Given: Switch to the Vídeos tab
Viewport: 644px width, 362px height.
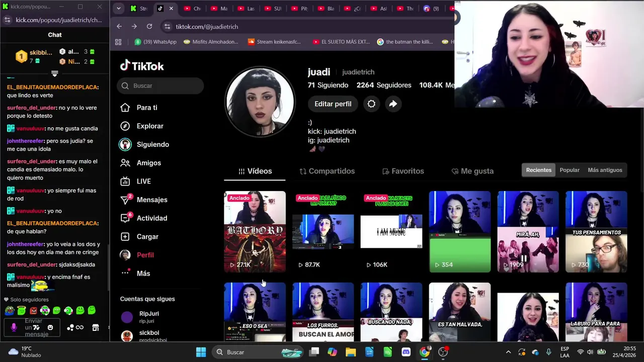Looking at the screenshot, I should pos(255,171).
